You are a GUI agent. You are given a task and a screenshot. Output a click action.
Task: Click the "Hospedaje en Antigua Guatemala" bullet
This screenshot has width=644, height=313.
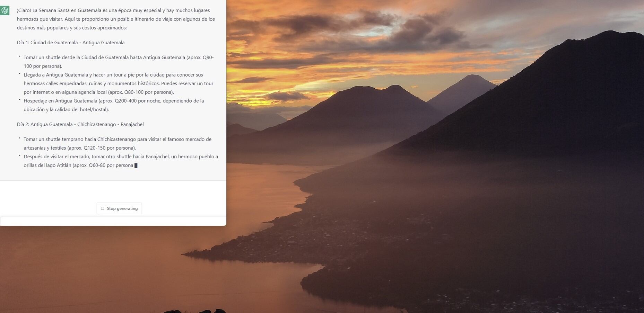tap(114, 105)
